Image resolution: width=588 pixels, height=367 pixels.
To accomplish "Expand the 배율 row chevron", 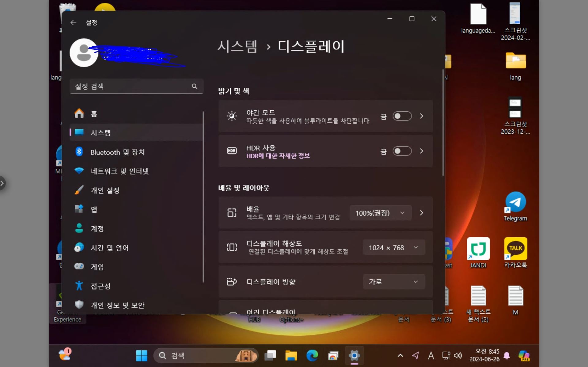I will coord(422,213).
